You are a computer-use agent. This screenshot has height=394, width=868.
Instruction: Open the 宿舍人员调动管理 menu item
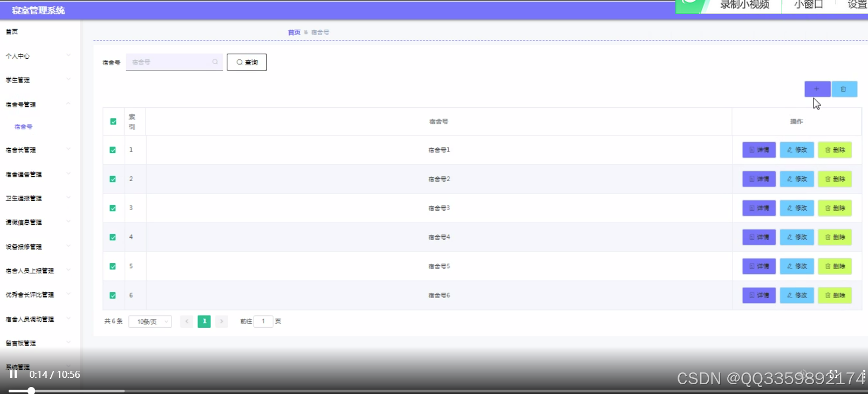click(30, 320)
